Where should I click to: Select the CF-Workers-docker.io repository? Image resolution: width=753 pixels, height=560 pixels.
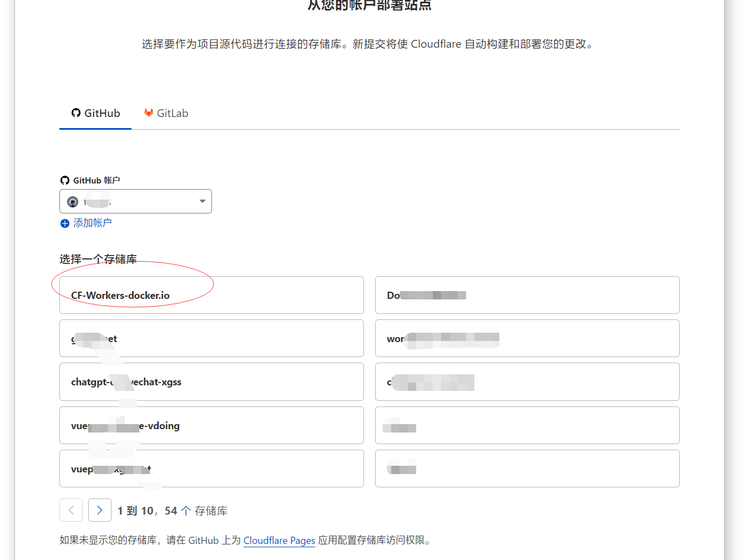(x=211, y=295)
